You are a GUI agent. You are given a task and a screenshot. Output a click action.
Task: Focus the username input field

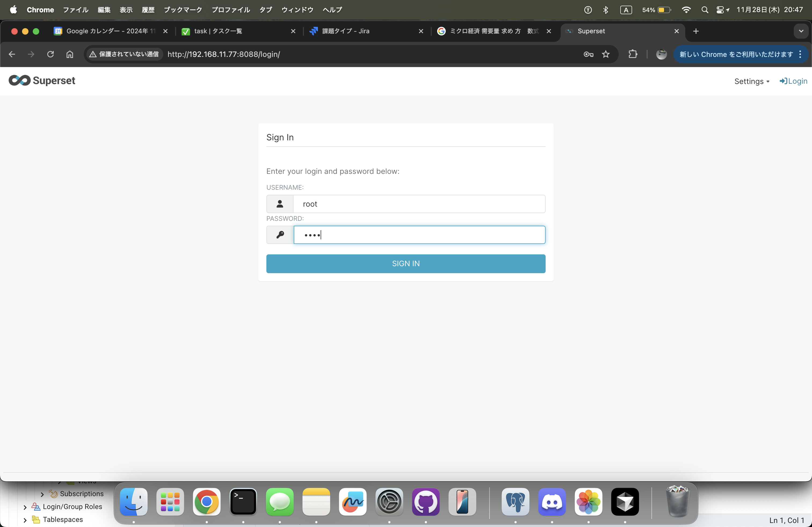tap(419, 204)
